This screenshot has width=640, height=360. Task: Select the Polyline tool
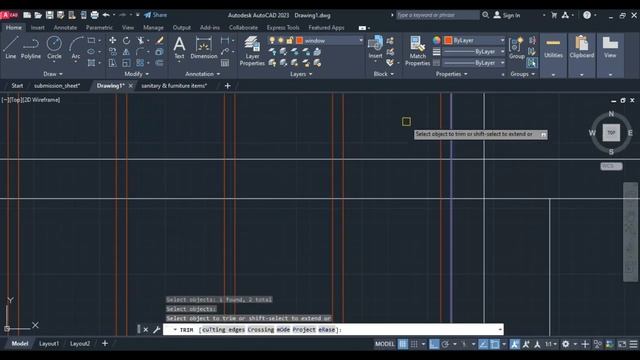[x=31, y=48]
